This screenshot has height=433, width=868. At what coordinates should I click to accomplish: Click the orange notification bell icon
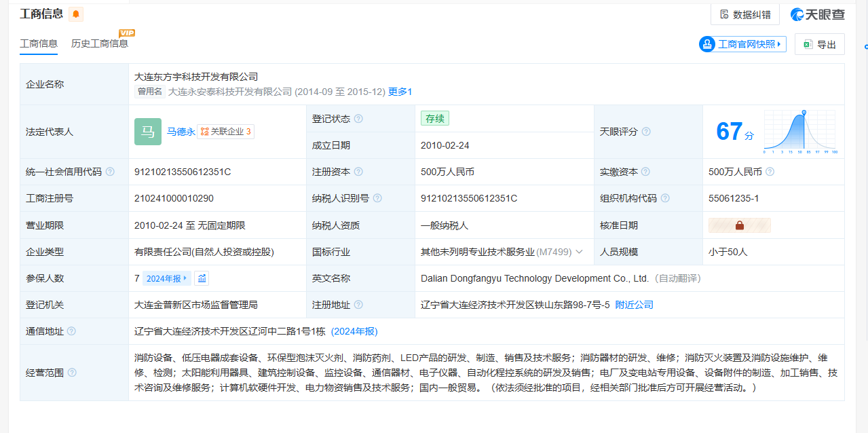pos(76,14)
